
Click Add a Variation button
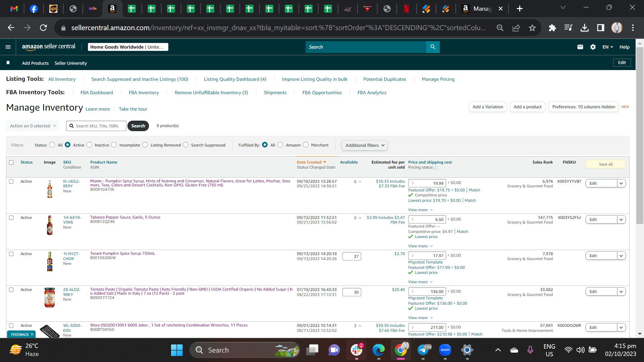click(x=488, y=107)
